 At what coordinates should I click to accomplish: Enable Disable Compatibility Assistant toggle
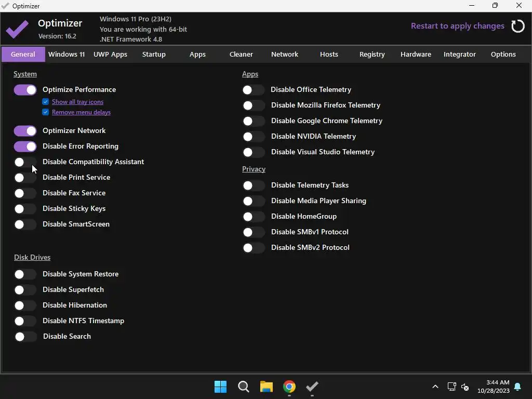[x=25, y=162]
